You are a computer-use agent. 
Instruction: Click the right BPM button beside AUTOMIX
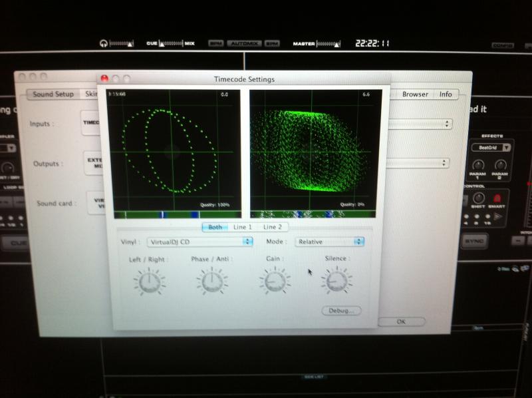pos(272,43)
